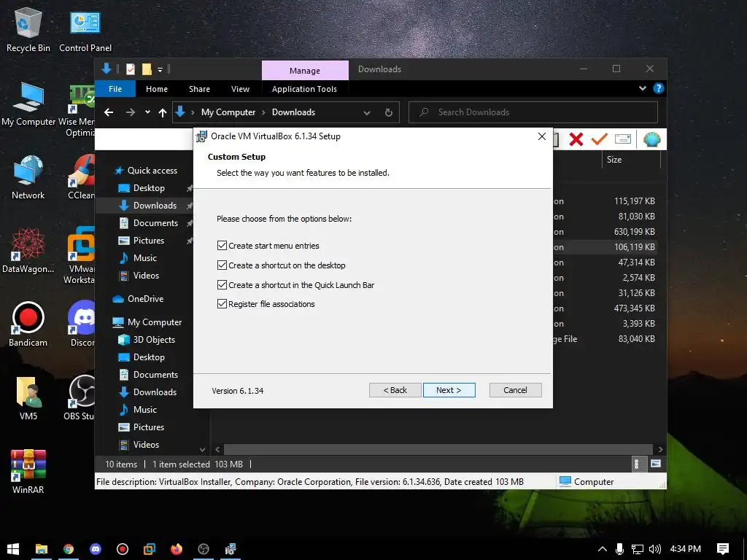Open volume control in system tray
The image size is (747, 560).
pos(655,549)
